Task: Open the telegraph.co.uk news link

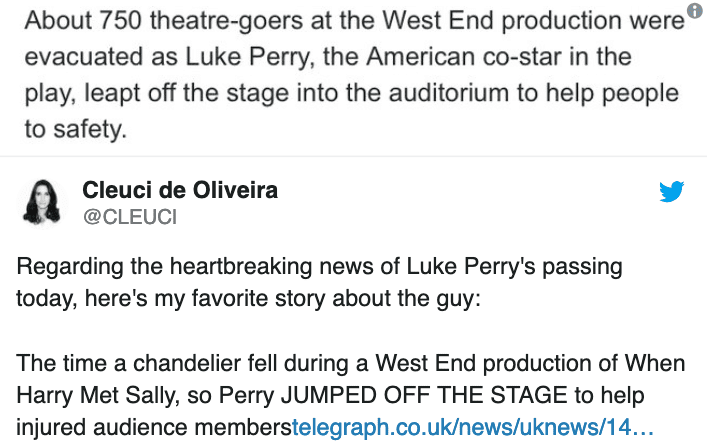Action: 472,428
